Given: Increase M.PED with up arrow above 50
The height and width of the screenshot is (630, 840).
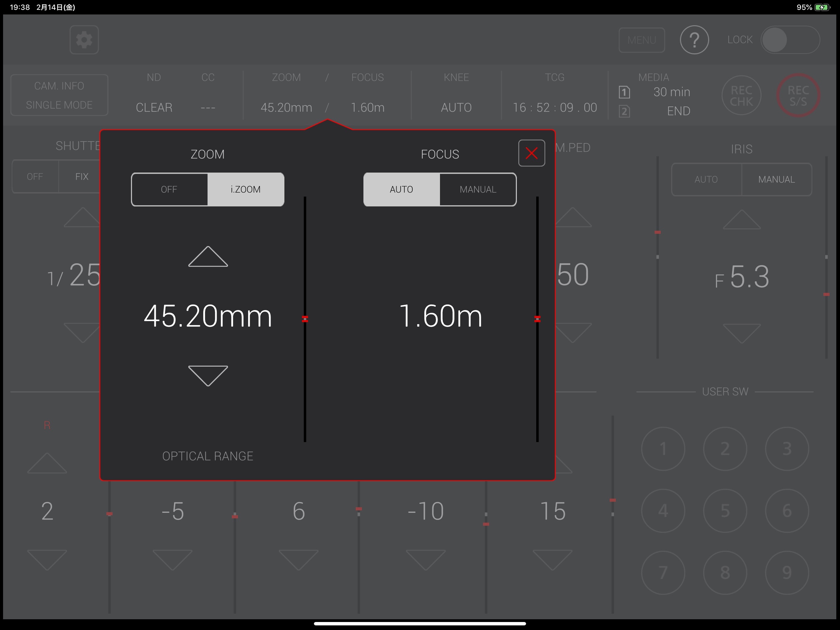Looking at the screenshot, I should [x=573, y=217].
